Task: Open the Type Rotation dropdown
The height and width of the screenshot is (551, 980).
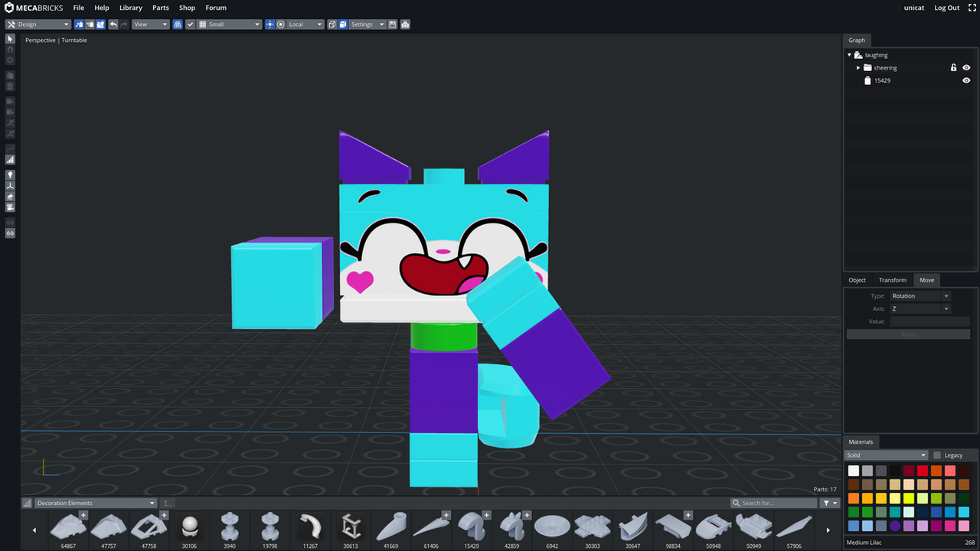Action: (920, 296)
